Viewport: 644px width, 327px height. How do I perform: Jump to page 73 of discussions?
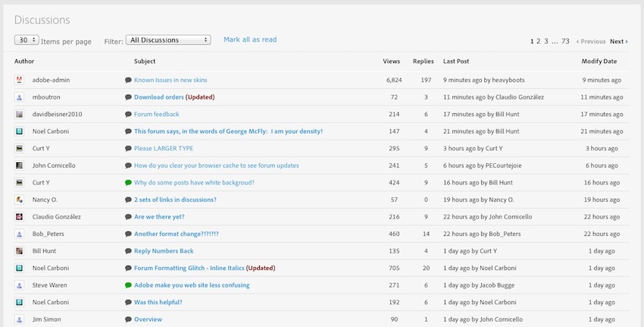click(565, 41)
